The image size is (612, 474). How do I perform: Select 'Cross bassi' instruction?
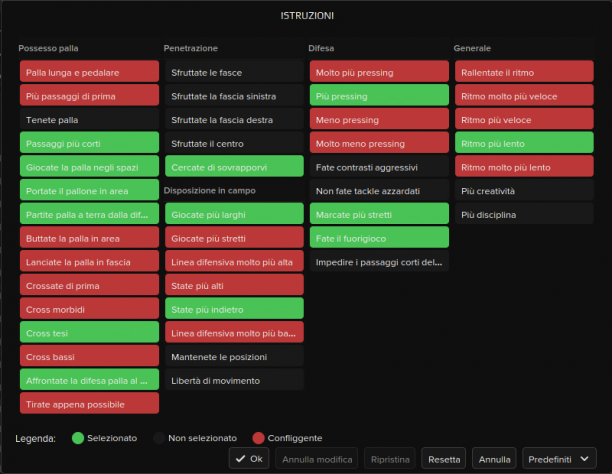click(x=89, y=356)
